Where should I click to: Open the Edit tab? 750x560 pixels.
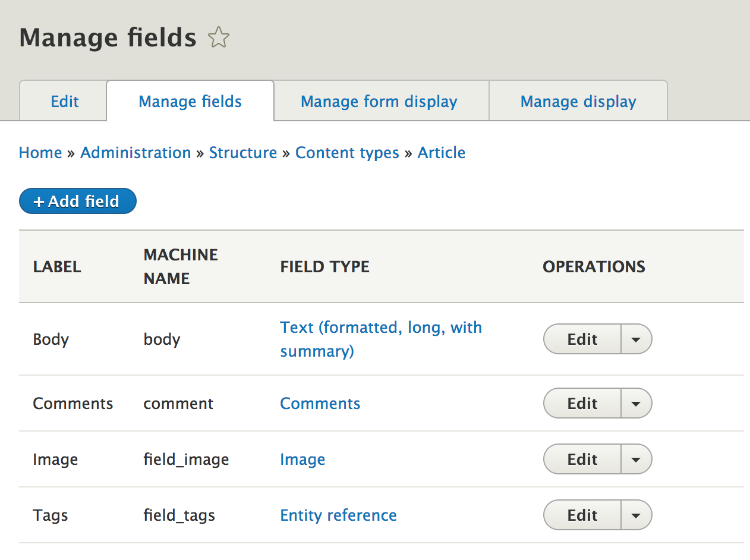click(x=65, y=102)
